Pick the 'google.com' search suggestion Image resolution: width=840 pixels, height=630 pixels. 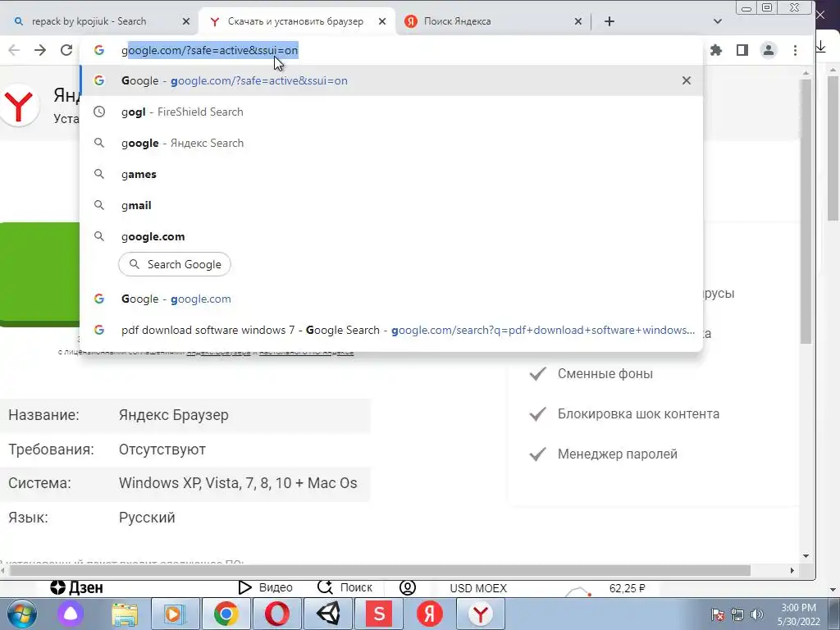[x=391, y=236]
